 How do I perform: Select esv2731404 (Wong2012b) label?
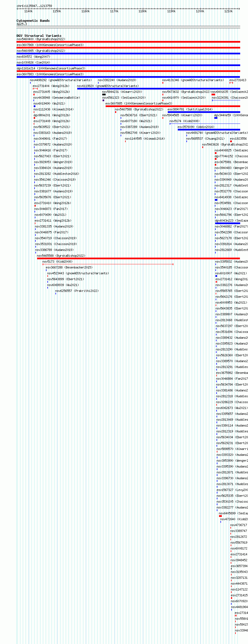(x=51, y=86)
